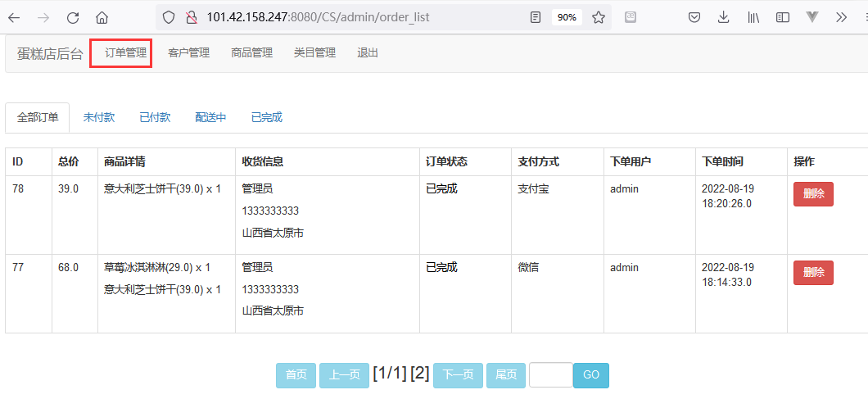This screenshot has width=868, height=408.
Task: Click the browser back arrow
Action: tap(14, 17)
